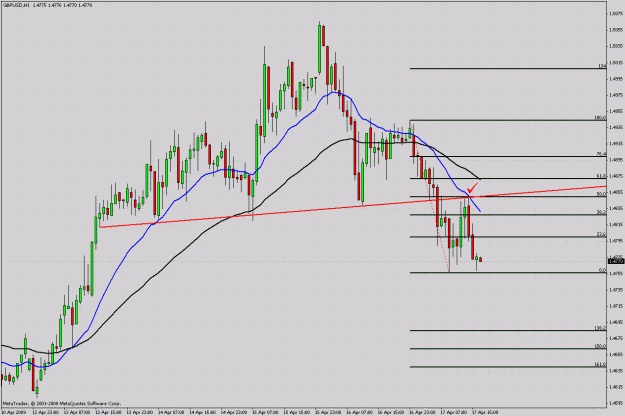Click the Fibonacci 23.6 level label
Image resolution: width=625 pixels, height=416 pixels.
601,235
